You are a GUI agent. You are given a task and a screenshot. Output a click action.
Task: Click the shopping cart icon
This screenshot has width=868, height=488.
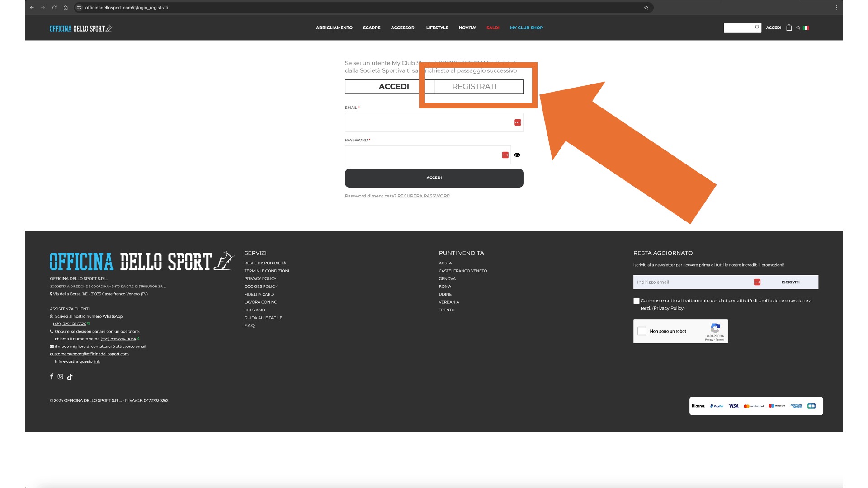pyautogui.click(x=789, y=28)
